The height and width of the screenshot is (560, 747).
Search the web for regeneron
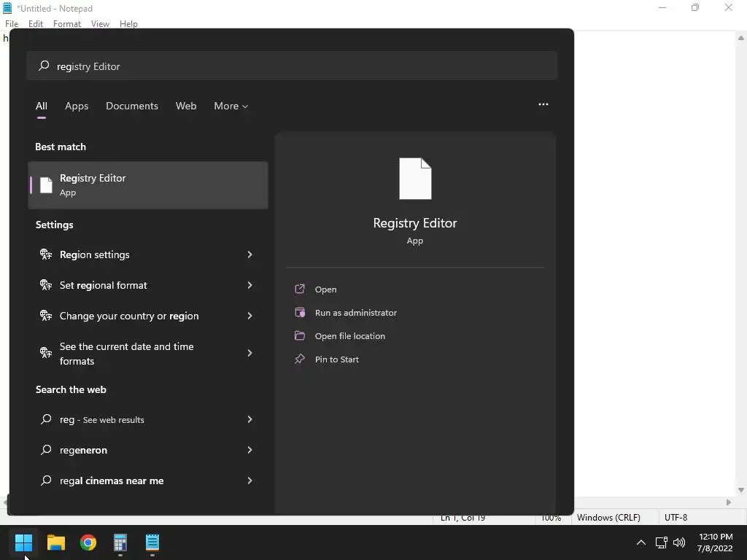148,449
